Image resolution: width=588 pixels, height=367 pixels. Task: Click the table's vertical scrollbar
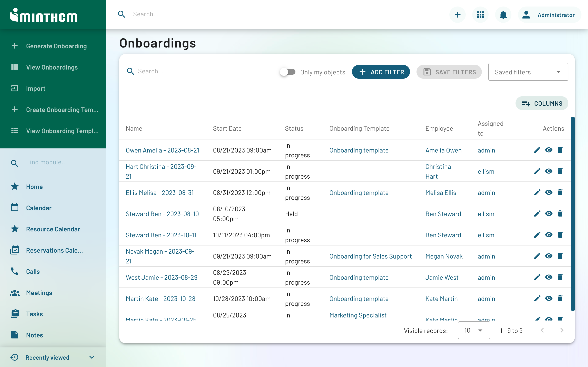(x=573, y=214)
